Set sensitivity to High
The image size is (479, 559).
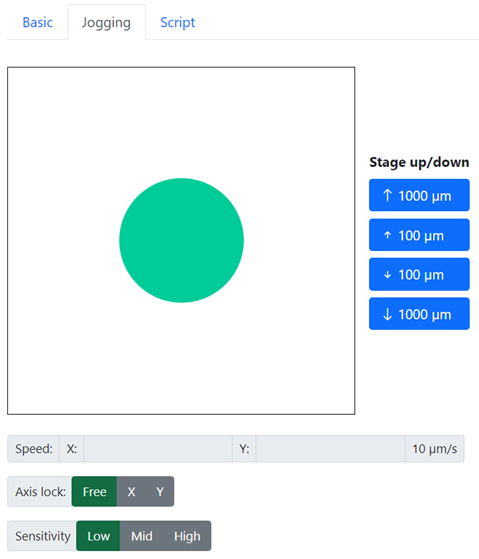coord(187,536)
